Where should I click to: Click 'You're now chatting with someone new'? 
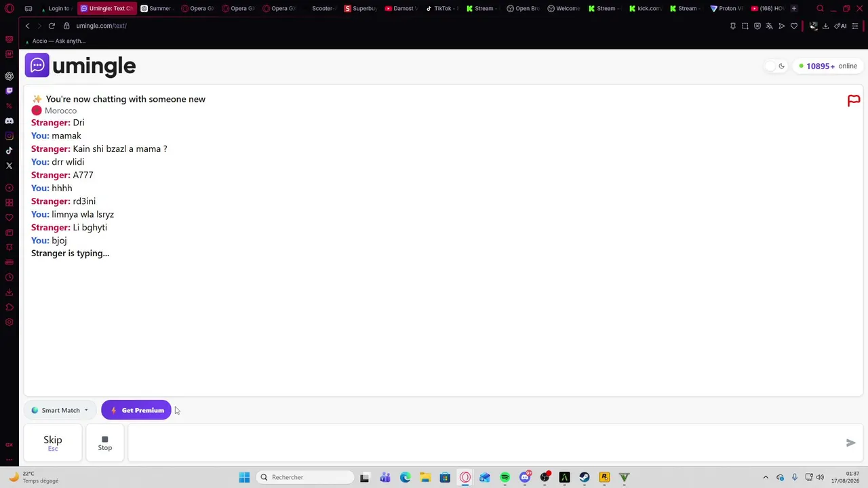125,99
